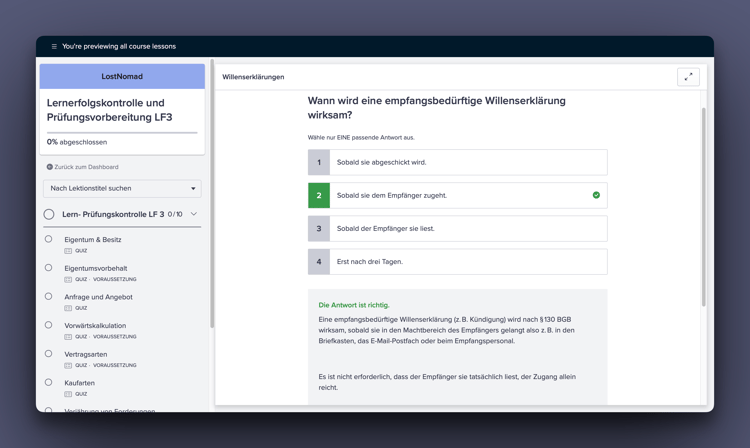
Task: Click the back arrow icon beside Zurück zum Dashboard
Action: click(49, 167)
